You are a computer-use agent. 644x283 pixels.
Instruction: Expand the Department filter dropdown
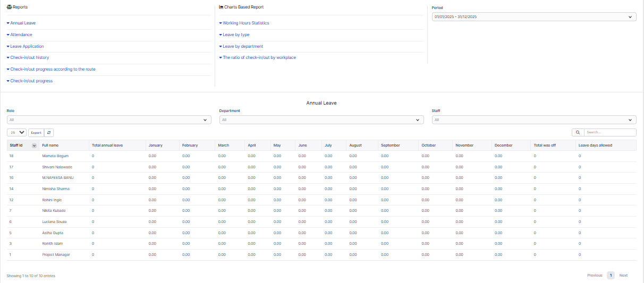pyautogui.click(x=321, y=120)
